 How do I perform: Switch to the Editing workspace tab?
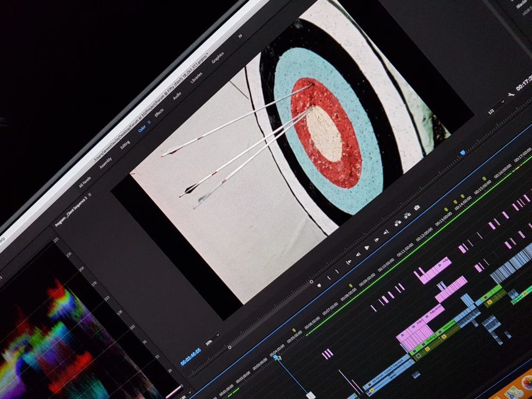click(124, 145)
